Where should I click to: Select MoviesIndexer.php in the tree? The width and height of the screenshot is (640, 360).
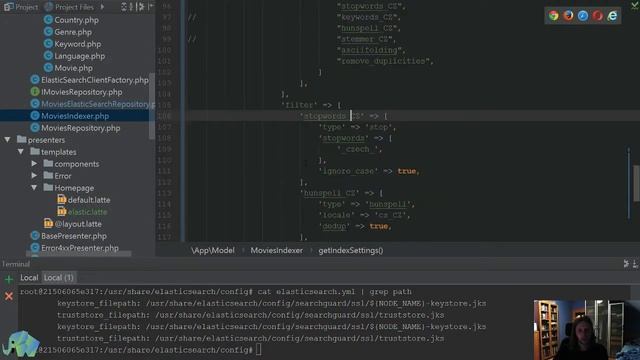[75, 116]
